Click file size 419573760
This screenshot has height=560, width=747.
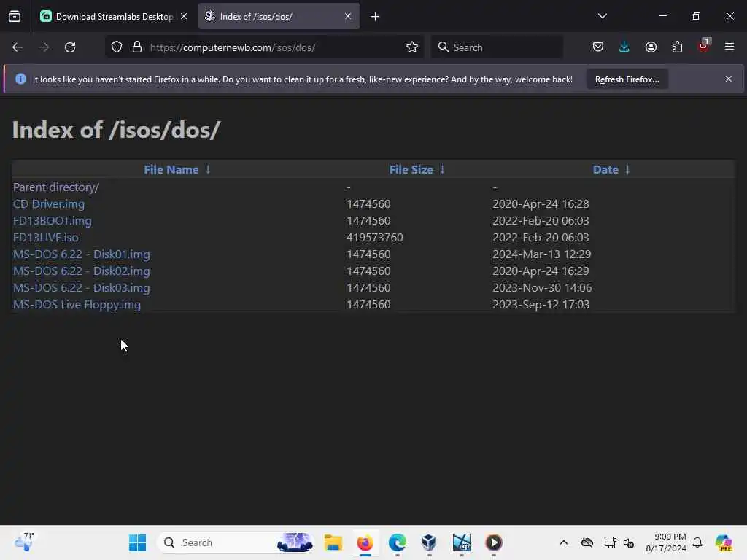pos(374,237)
